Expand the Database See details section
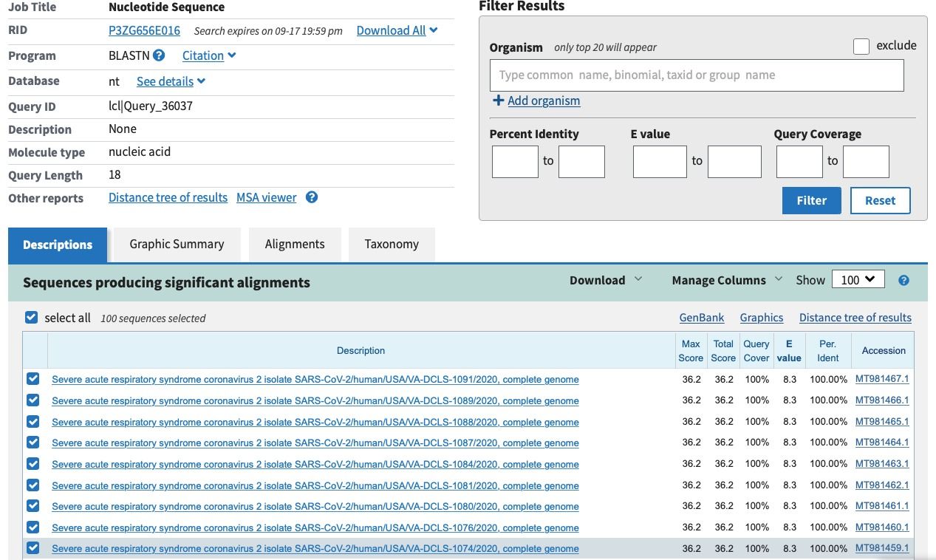The height and width of the screenshot is (560, 936). coord(171,81)
